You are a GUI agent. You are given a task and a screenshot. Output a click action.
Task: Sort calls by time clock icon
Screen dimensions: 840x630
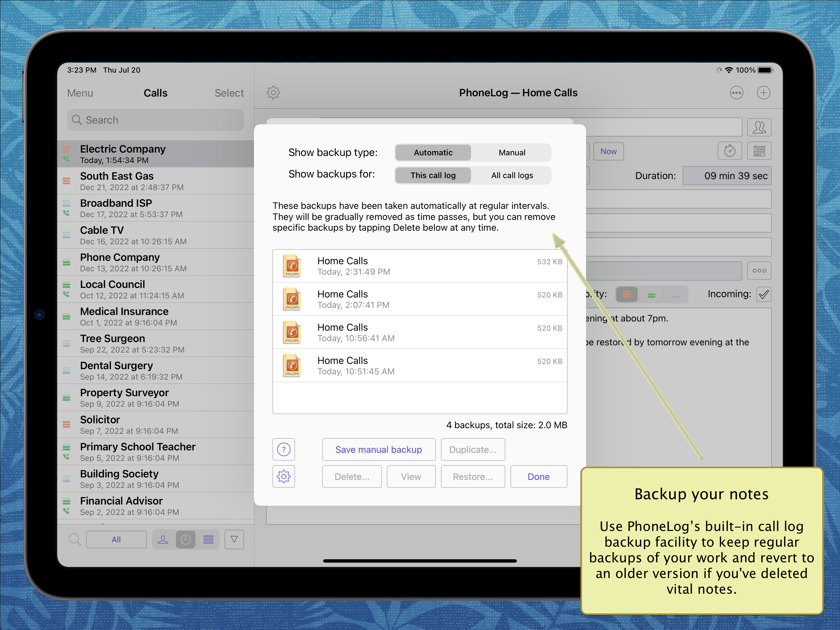pyautogui.click(x=186, y=540)
